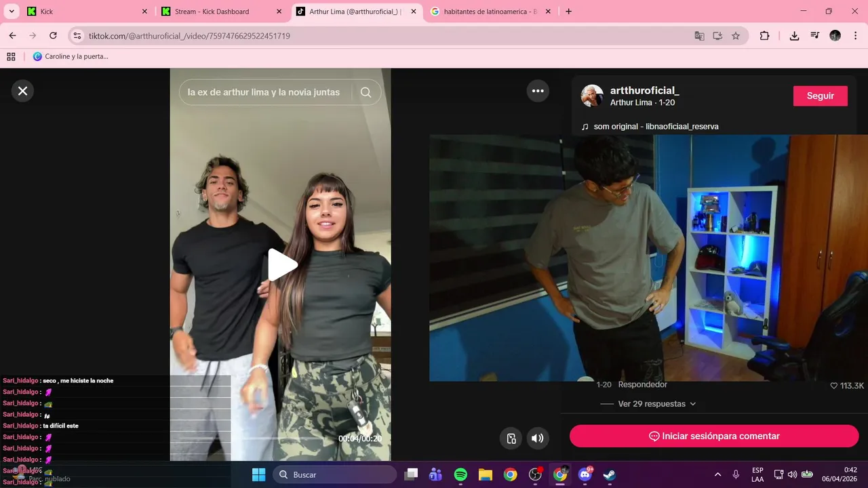The image size is (868, 488).
Task: Open the media controls icon in toolbar
Action: point(815,36)
